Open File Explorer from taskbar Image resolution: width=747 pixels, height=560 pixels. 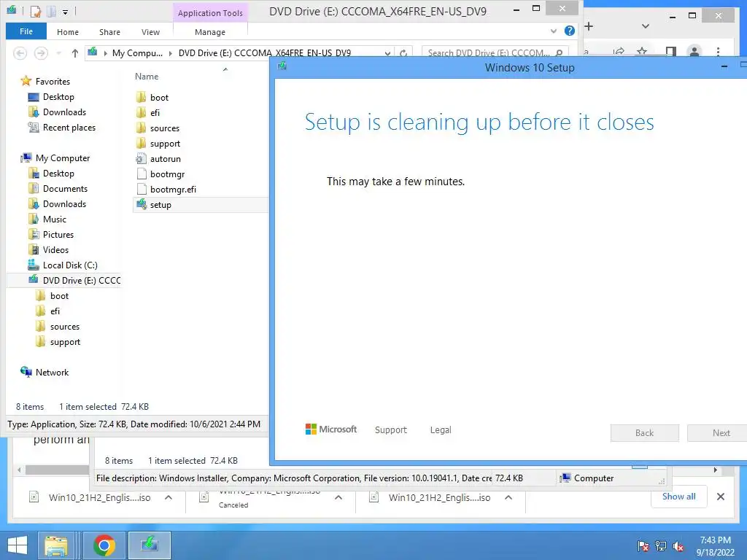pyautogui.click(x=56, y=545)
